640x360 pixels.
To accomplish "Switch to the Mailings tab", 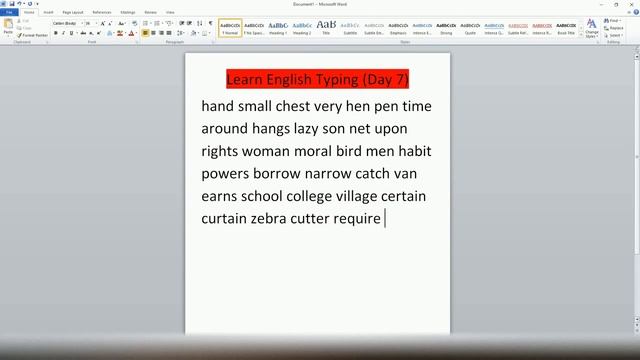I will [127, 12].
